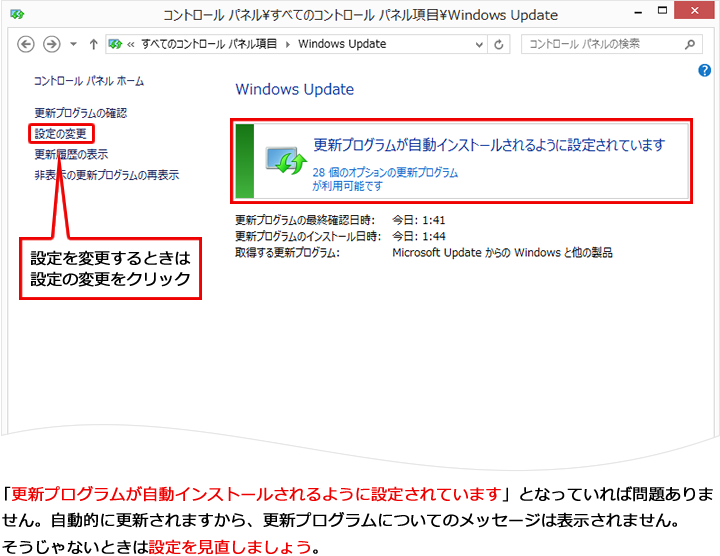Click the update status monitor icon
The image size is (720, 556).
(x=286, y=160)
